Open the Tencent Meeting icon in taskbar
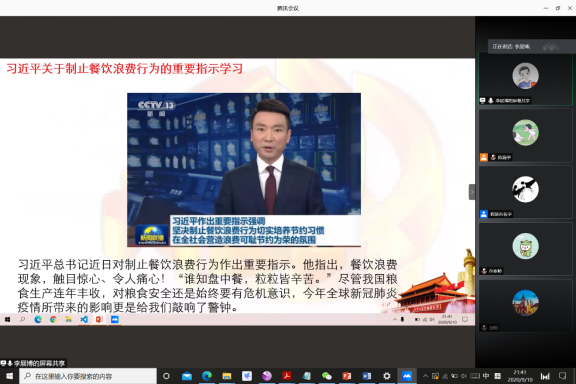The image size is (576, 384). (x=407, y=376)
